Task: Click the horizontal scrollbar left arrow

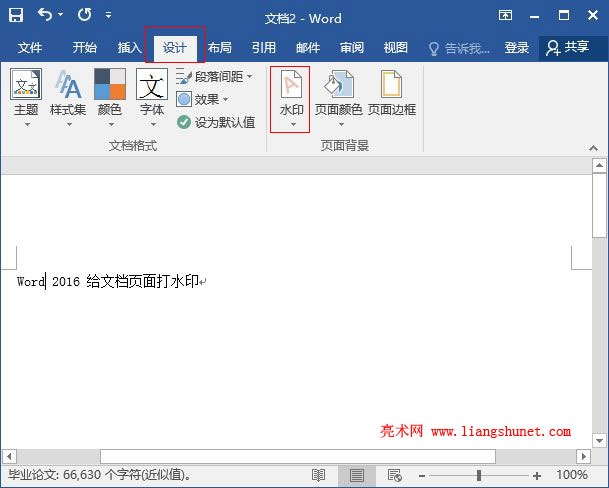Action: click(9, 456)
